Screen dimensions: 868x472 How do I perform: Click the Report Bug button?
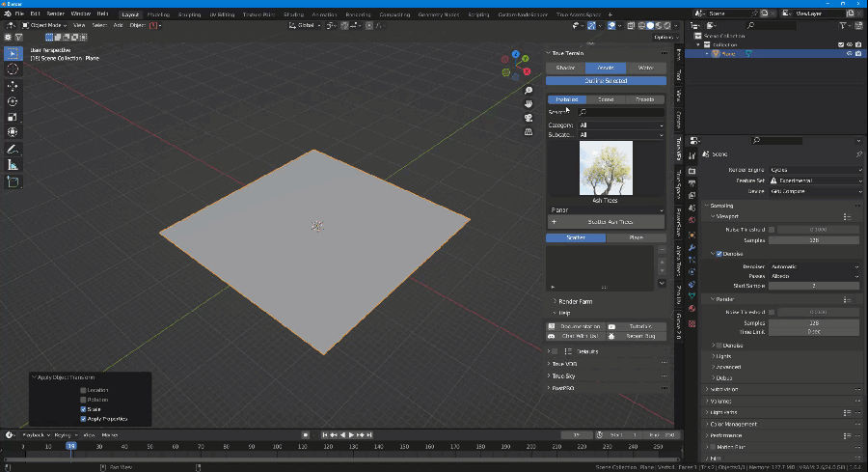[637, 336]
